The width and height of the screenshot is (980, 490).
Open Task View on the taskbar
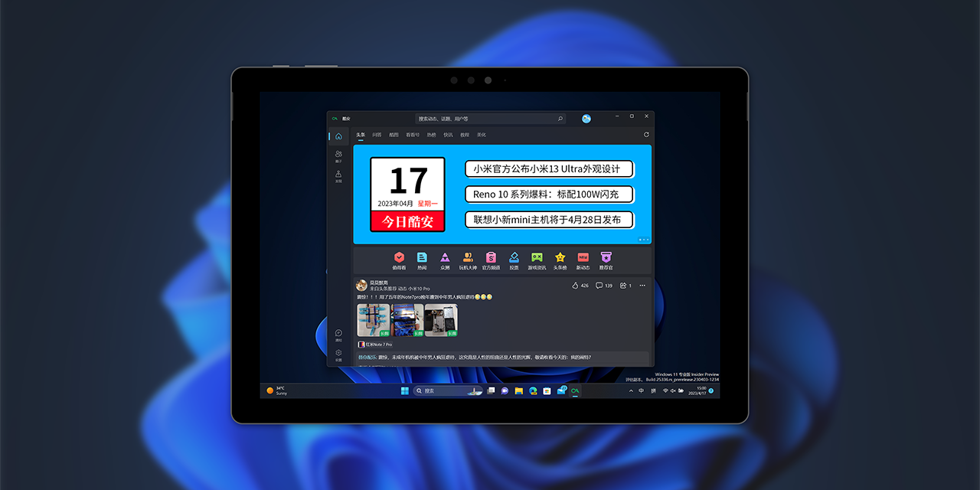pyautogui.click(x=491, y=390)
